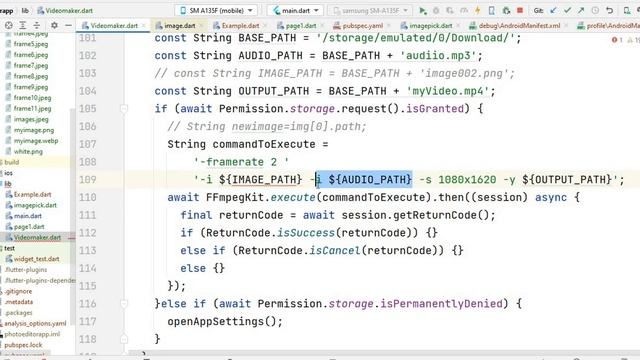Open samsung SM-A135F target dropdown

(370, 11)
